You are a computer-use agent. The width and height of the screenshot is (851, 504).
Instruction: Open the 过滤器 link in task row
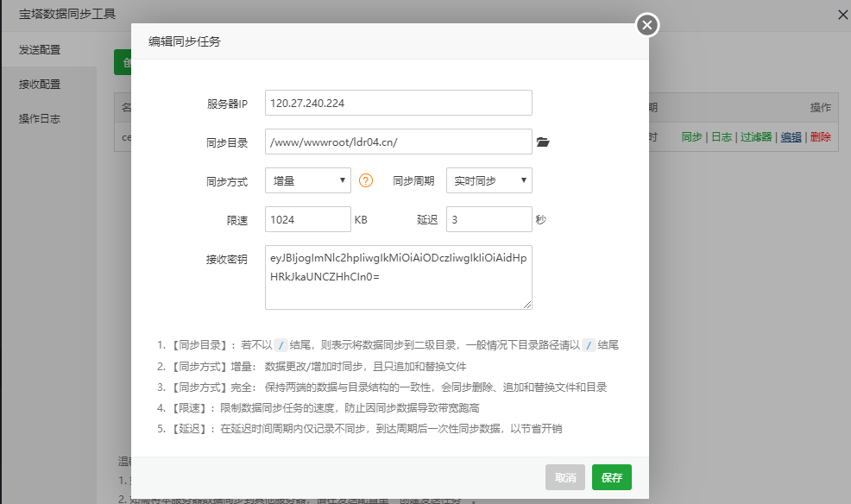756,137
